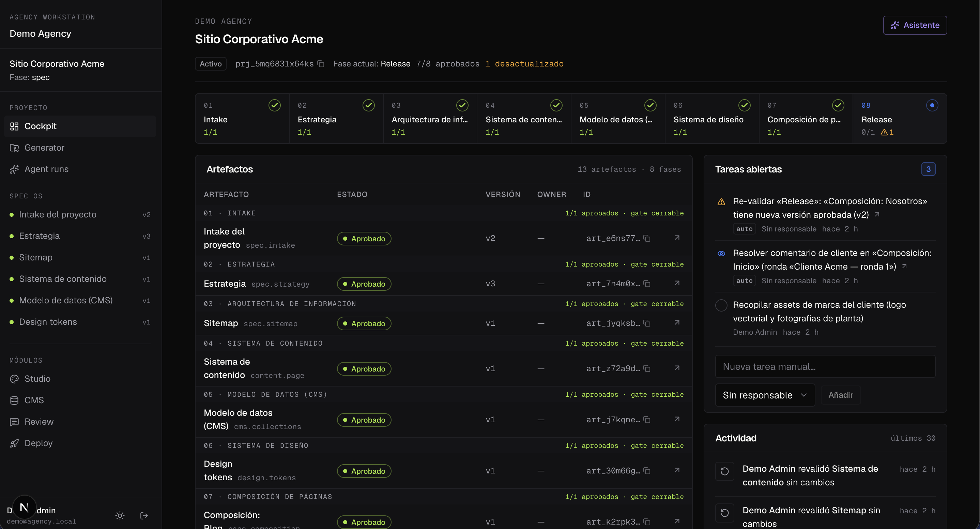Open Intake del proyecto in Spec OS list

[80, 215]
